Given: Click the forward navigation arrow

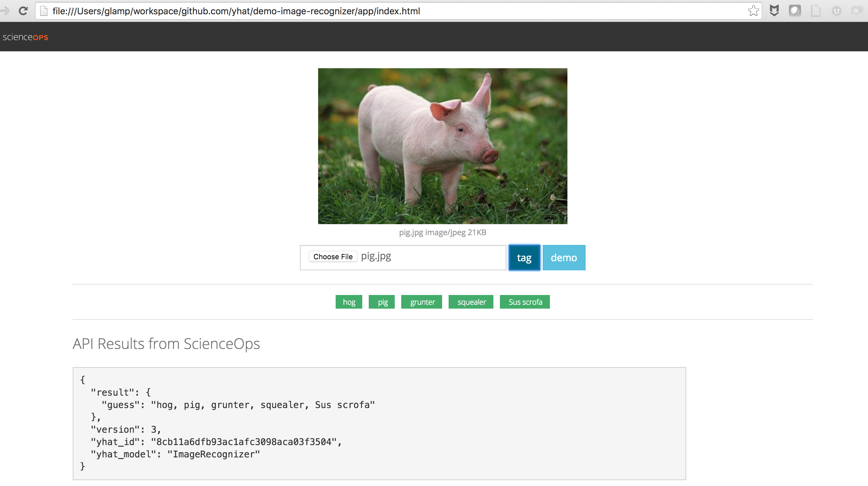Looking at the screenshot, I should point(5,11).
